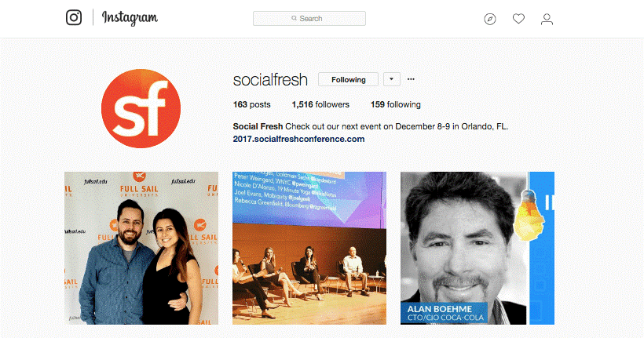This screenshot has width=644, height=338.
Task: Visit the 2017.socialfreshconference.com link
Action: (298, 139)
